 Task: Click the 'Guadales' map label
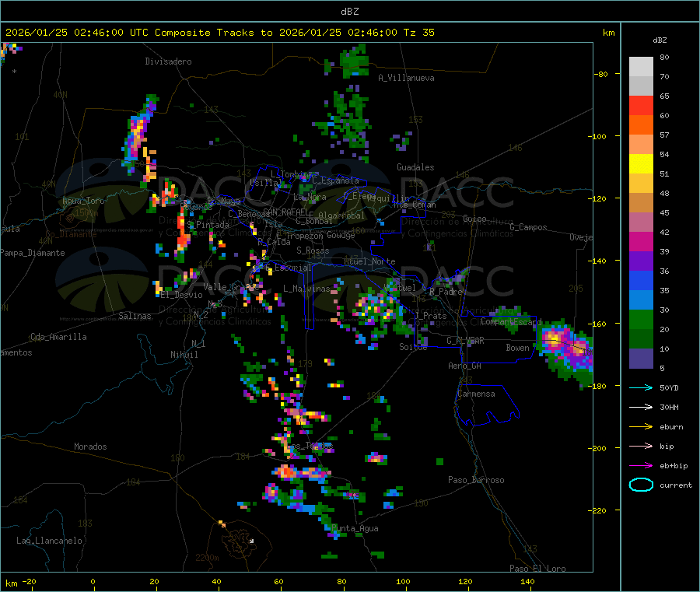coord(415,167)
